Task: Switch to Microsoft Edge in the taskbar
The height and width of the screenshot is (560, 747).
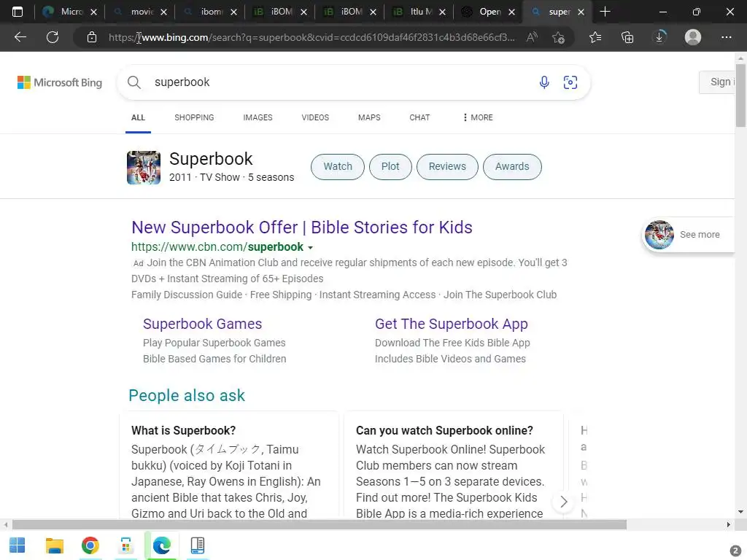Action: click(161, 545)
